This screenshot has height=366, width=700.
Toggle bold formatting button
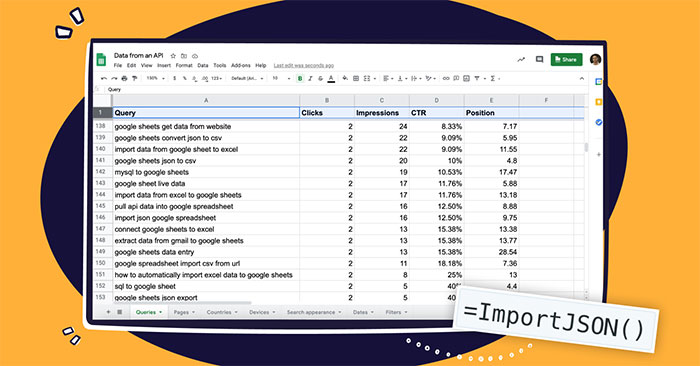tap(300, 79)
